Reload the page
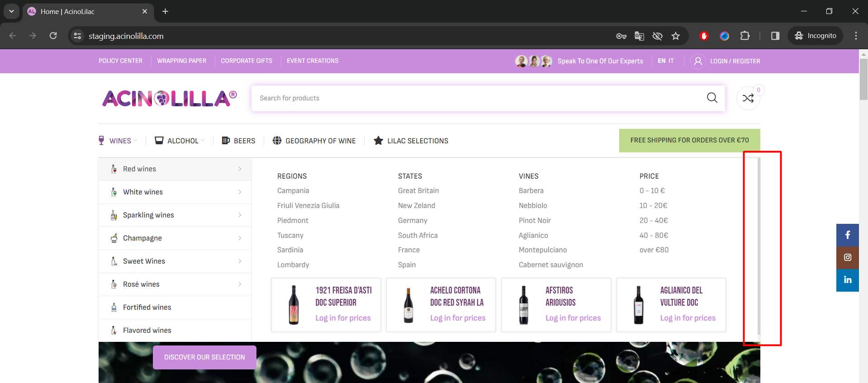Viewport: 868px width, 383px height. pos(53,36)
